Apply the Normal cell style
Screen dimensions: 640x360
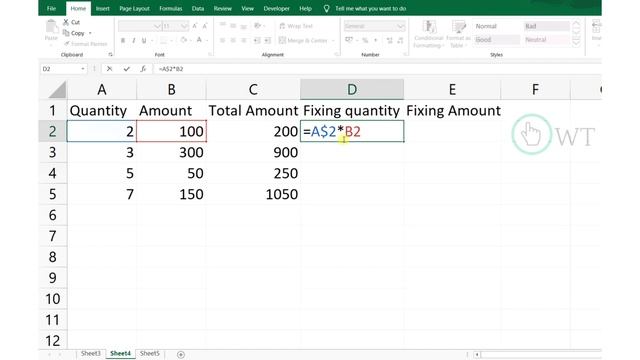click(496, 26)
